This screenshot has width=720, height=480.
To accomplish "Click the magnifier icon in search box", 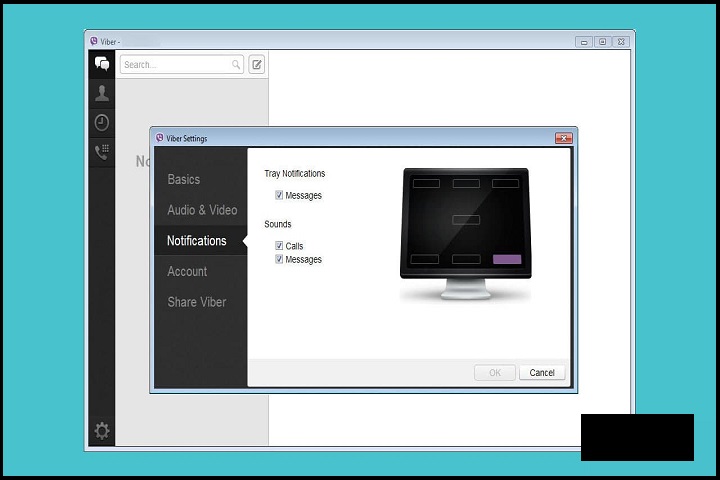I will [237, 65].
